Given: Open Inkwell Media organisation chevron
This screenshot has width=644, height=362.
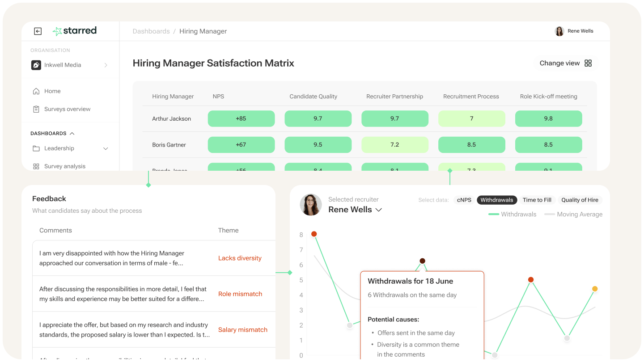Looking at the screenshot, I should tap(106, 65).
